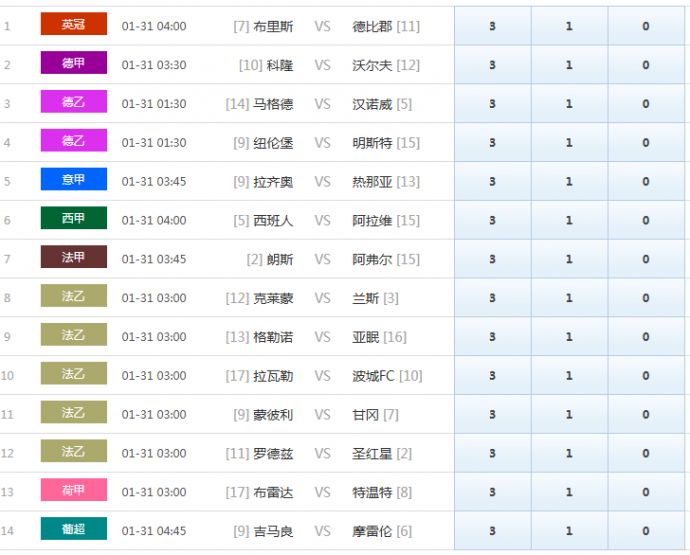Viewport: 690px width, 555px height.
Task: Pick 3 for 朗斯 vs 阿弗尔 match
Action: [492, 259]
